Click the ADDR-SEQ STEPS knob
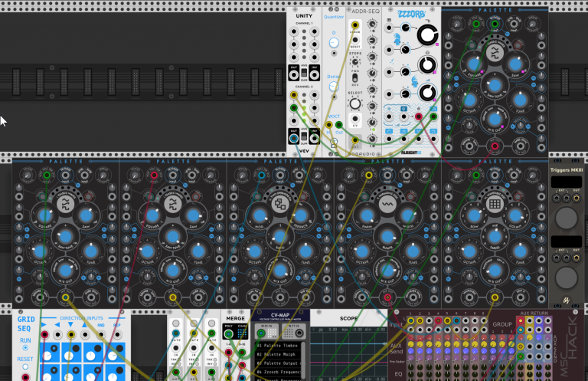588x381 pixels. pos(354,62)
